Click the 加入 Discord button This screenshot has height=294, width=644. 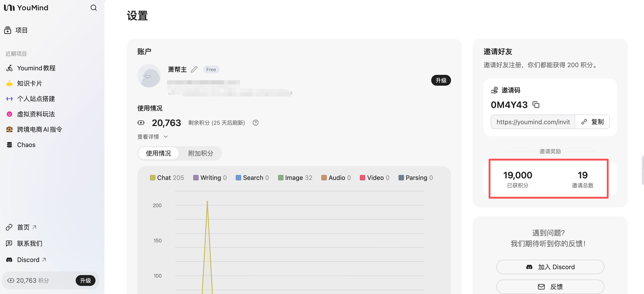[x=550, y=267]
